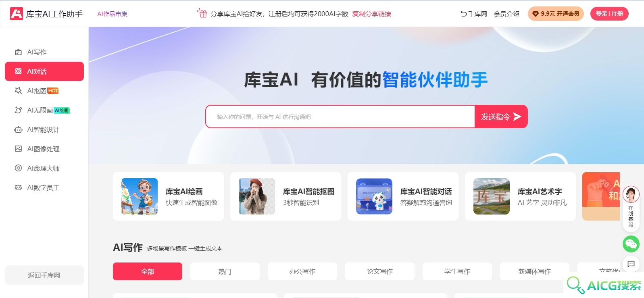Click the HOT badge beside AI抠图

(53, 91)
